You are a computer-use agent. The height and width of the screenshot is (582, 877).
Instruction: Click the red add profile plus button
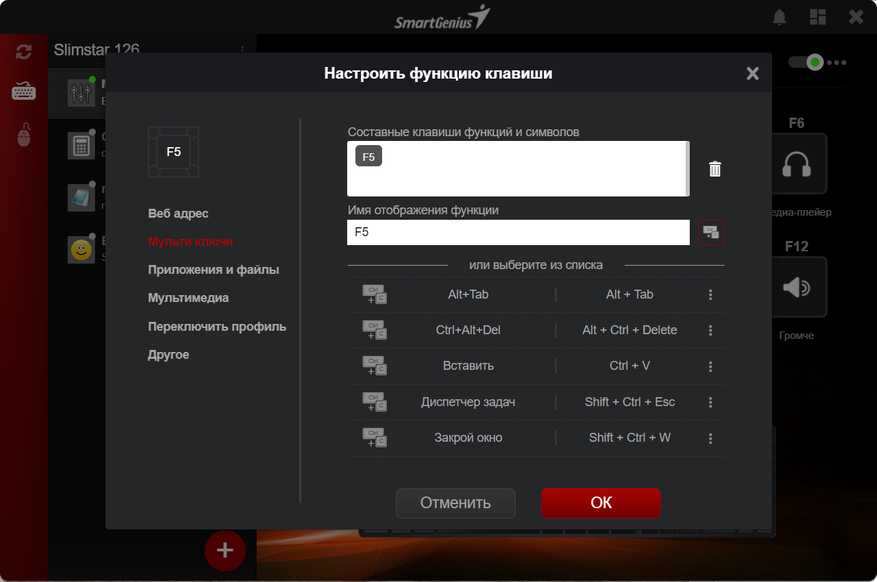(x=225, y=550)
